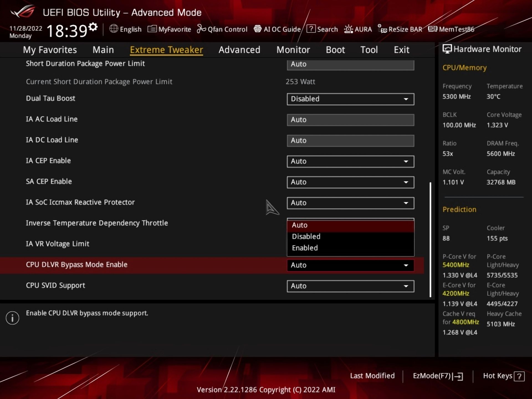Select Inverse Temperature Dependency Throttle row label
Image resolution: width=532 pixels, height=399 pixels.
(x=97, y=223)
